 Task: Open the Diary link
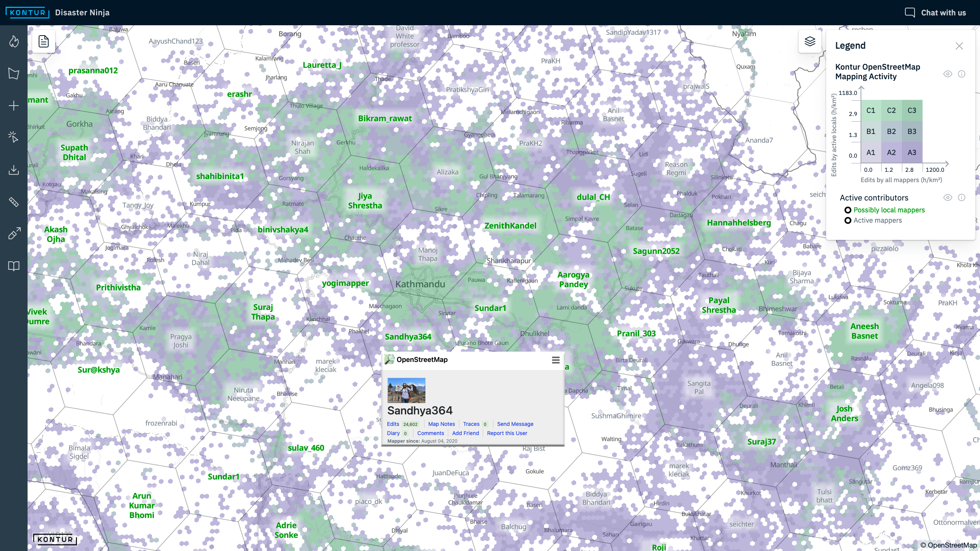[393, 433]
